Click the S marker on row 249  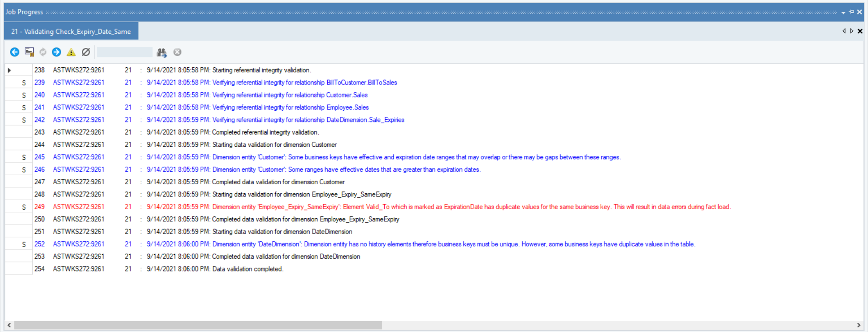click(x=24, y=207)
